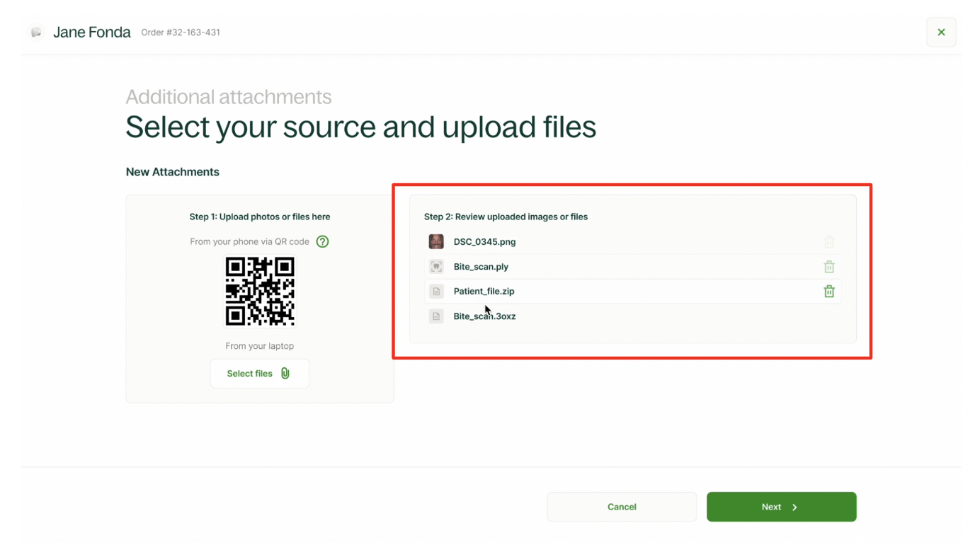Click the file icon beside Bite_scan.3oxz

coord(436,316)
